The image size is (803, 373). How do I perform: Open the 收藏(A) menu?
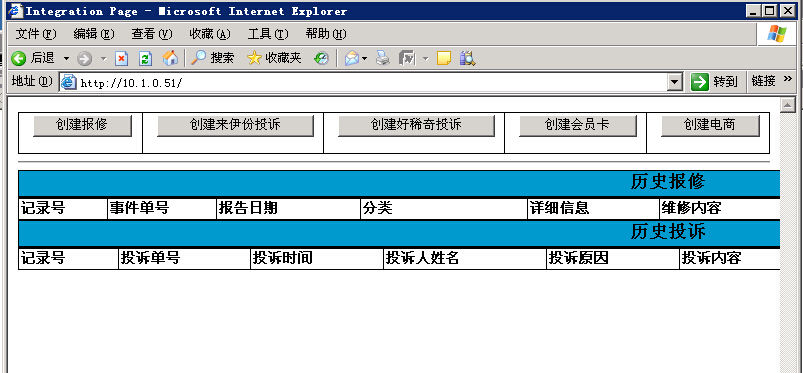pyautogui.click(x=210, y=34)
